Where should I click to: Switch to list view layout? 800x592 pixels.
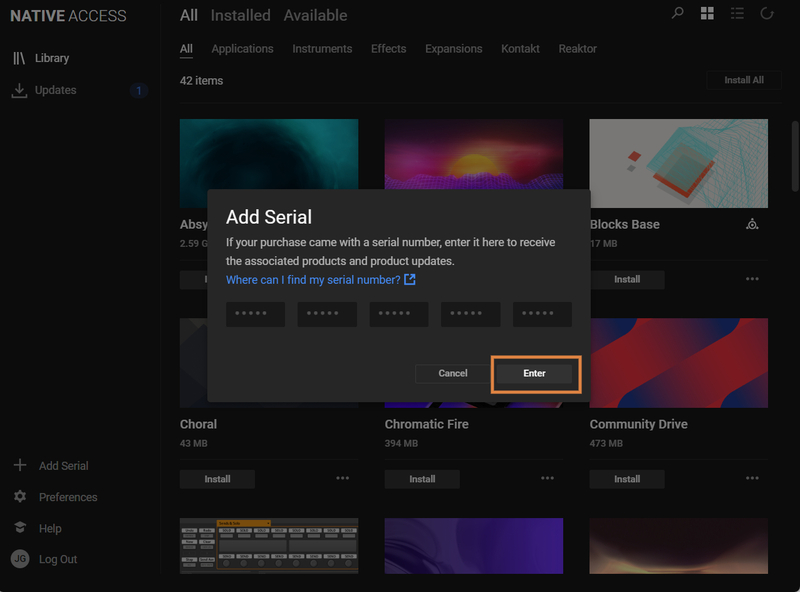[737, 13]
